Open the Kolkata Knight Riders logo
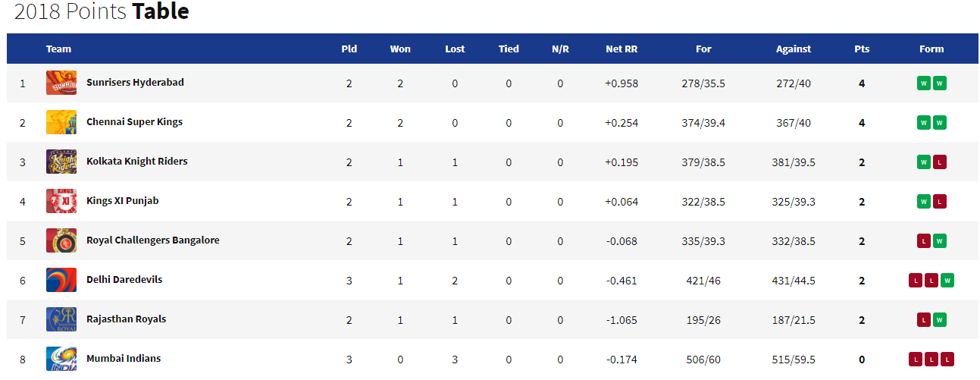This screenshot has height=380, width=980. (x=61, y=162)
